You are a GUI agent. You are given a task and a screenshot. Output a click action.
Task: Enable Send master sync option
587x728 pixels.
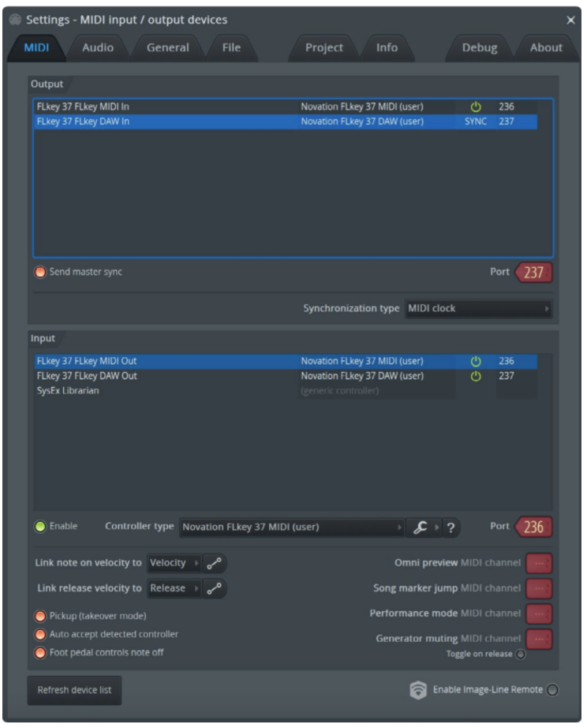pos(40,272)
